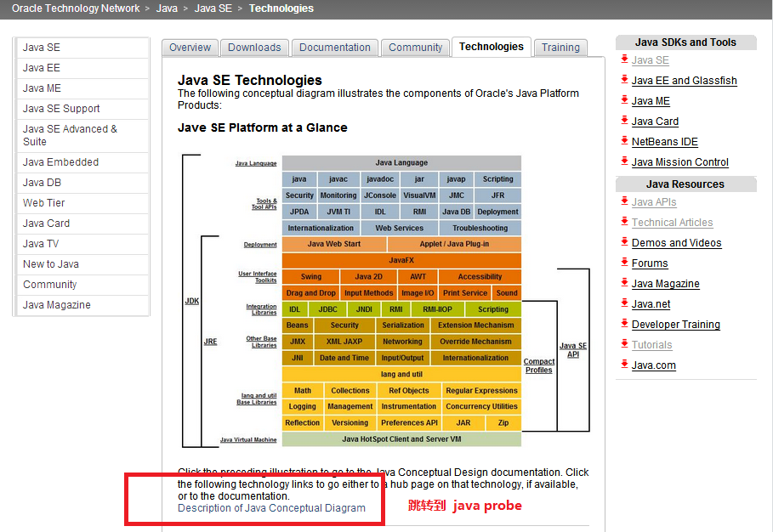Click the XML JAXP box
The height and width of the screenshot is (532, 773).
click(x=344, y=342)
